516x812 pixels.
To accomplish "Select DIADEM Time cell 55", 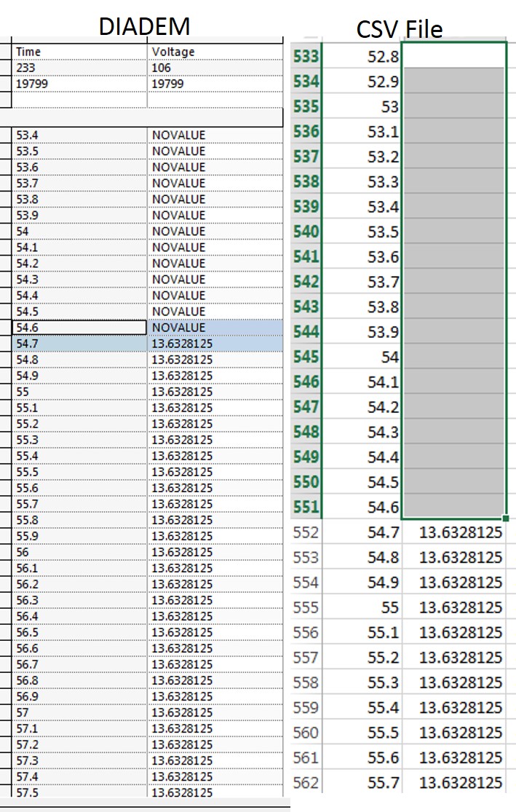I will 79,392.
